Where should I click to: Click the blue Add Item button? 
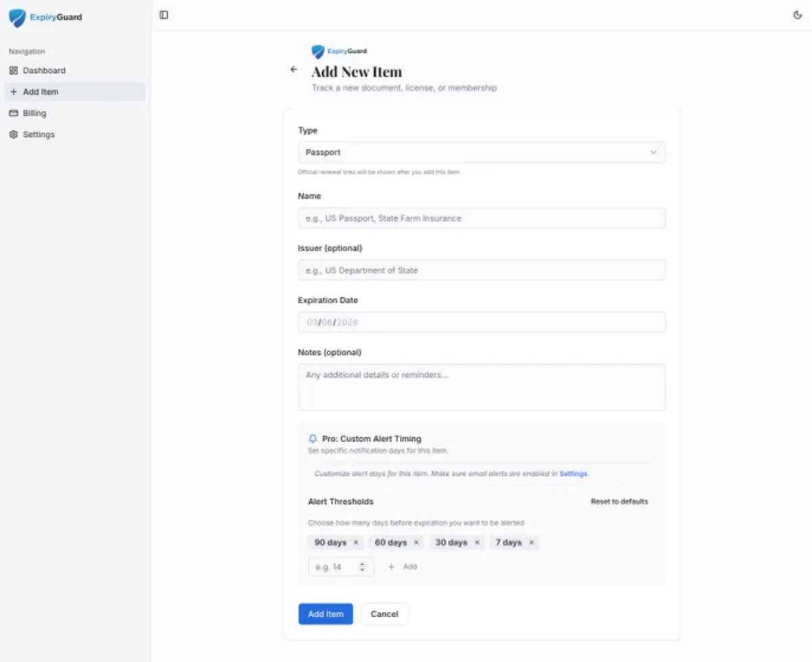(325, 614)
